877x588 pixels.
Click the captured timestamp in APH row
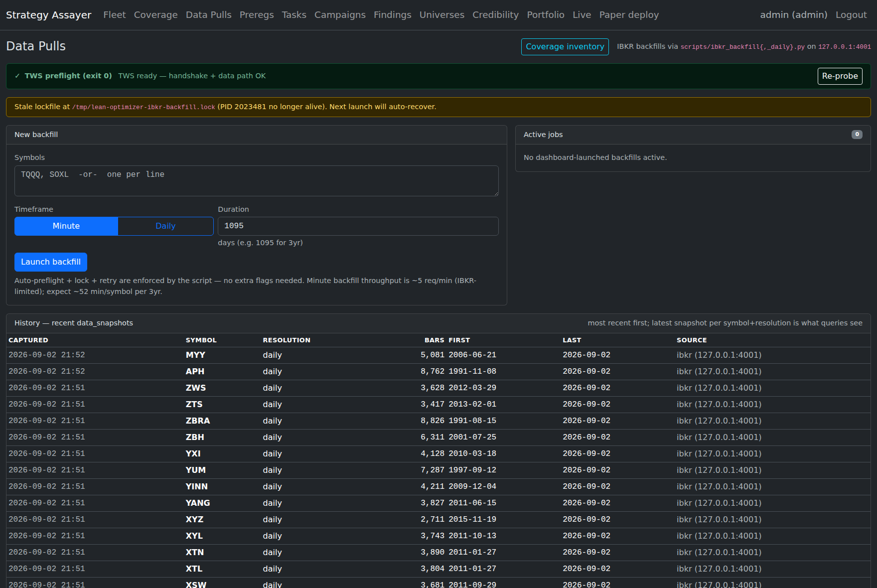coord(47,372)
